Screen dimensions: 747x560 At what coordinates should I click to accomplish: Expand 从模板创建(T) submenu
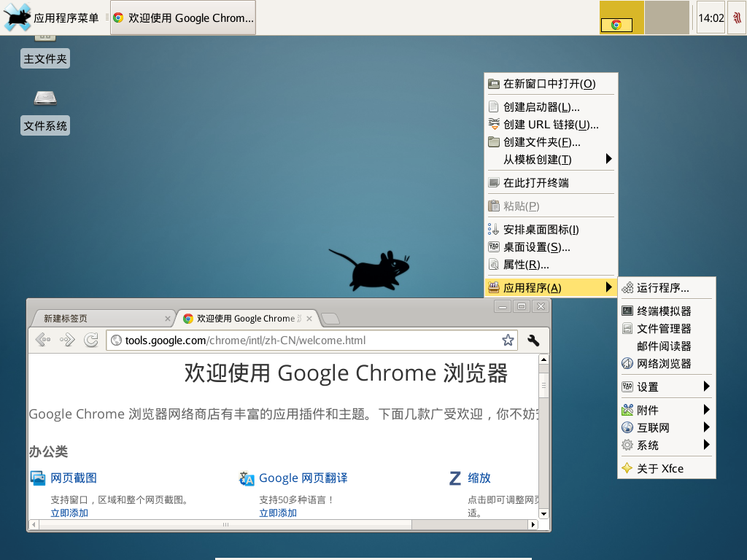tap(551, 160)
